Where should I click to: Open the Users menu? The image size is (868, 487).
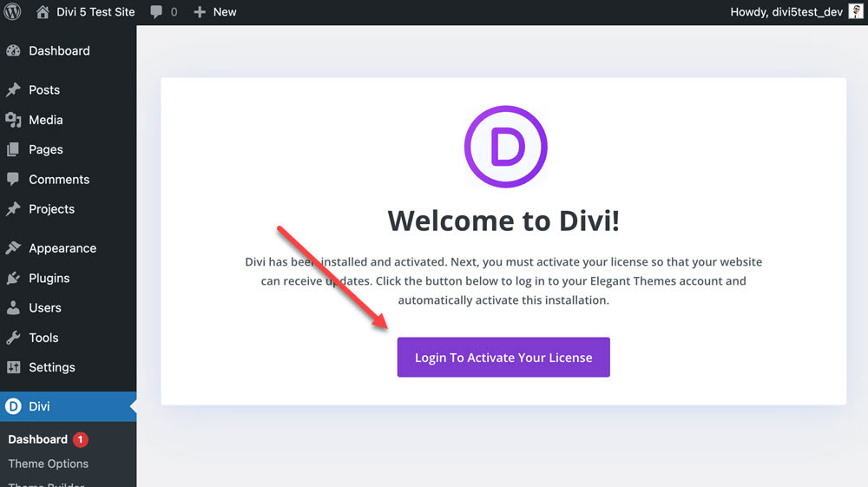tap(45, 307)
